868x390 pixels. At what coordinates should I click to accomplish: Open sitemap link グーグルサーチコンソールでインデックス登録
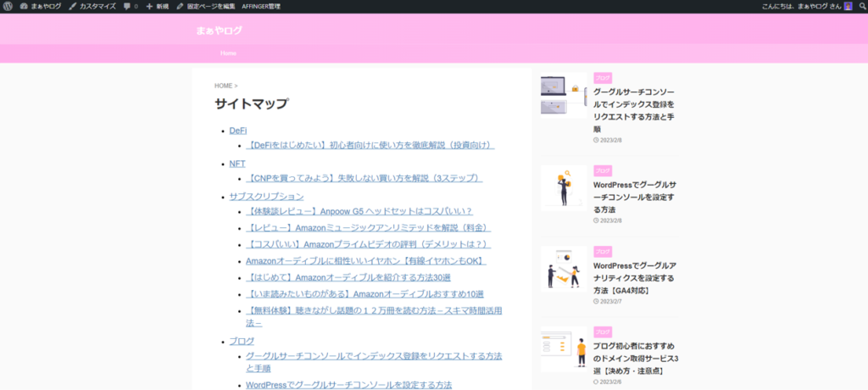(374, 362)
